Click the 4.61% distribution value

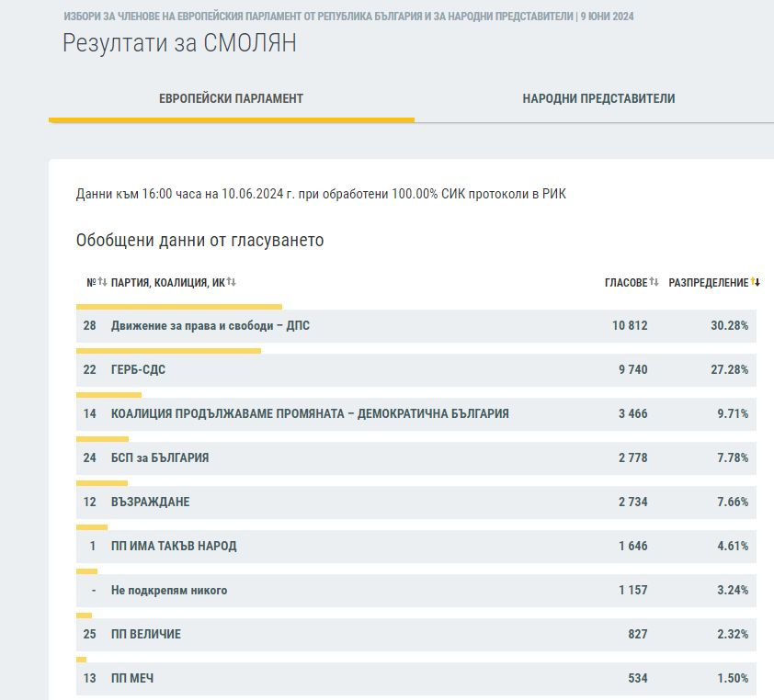(733, 546)
